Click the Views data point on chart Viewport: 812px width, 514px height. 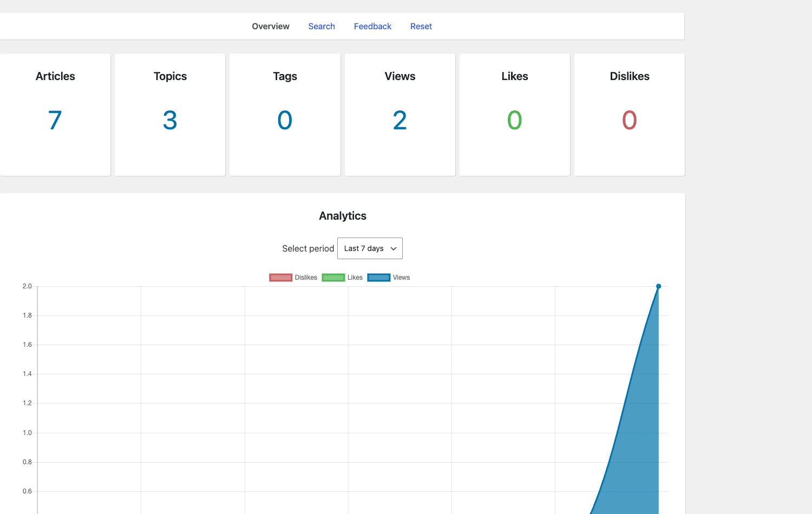pyautogui.click(x=658, y=286)
